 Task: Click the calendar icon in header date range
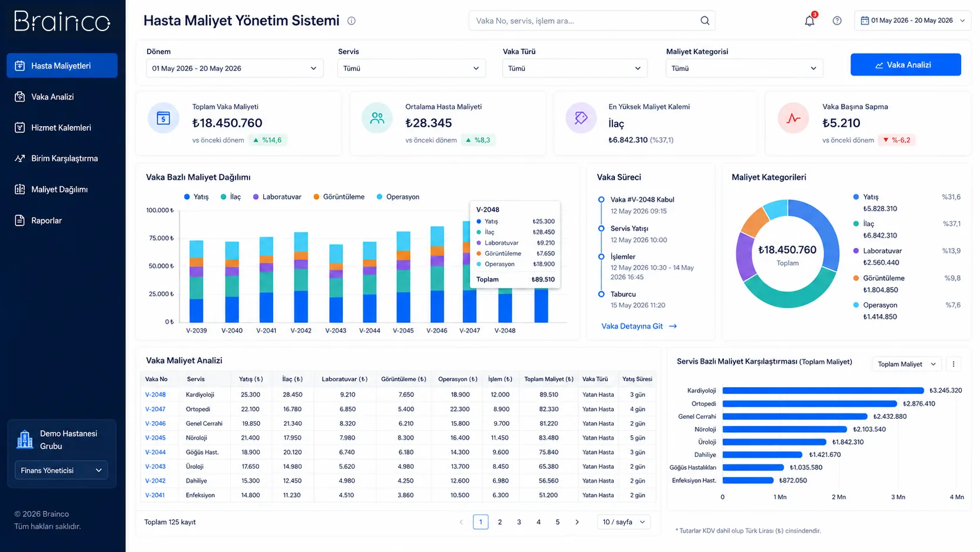865,21
